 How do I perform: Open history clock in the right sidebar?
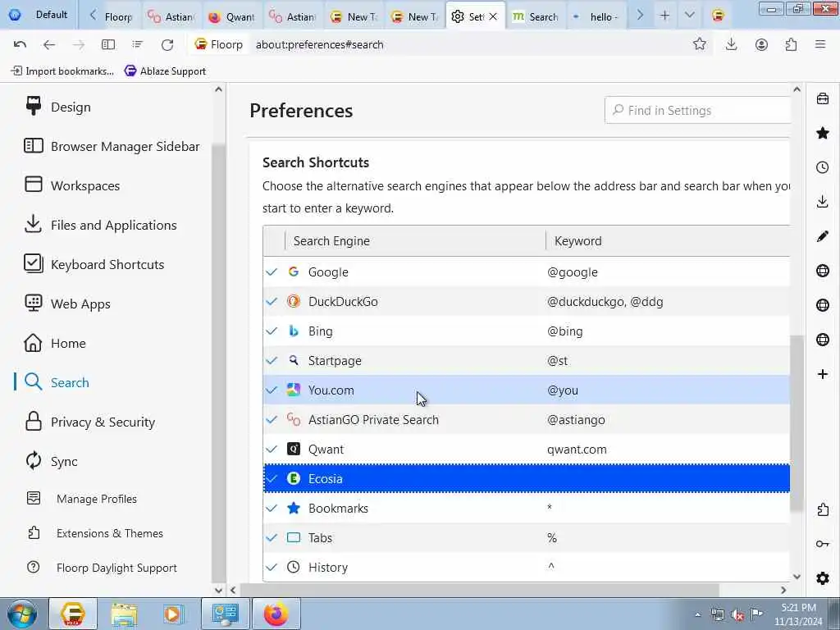click(x=823, y=167)
